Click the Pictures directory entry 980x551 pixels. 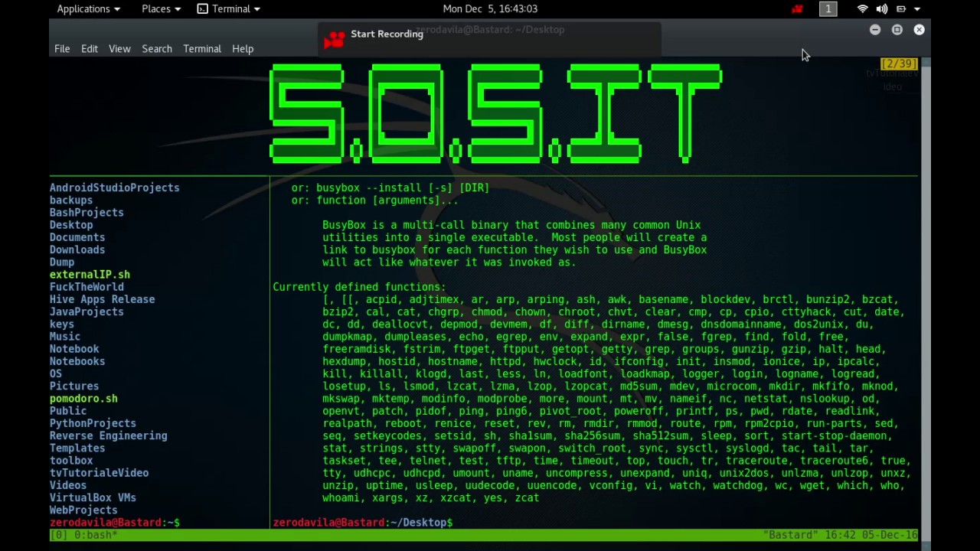(74, 386)
